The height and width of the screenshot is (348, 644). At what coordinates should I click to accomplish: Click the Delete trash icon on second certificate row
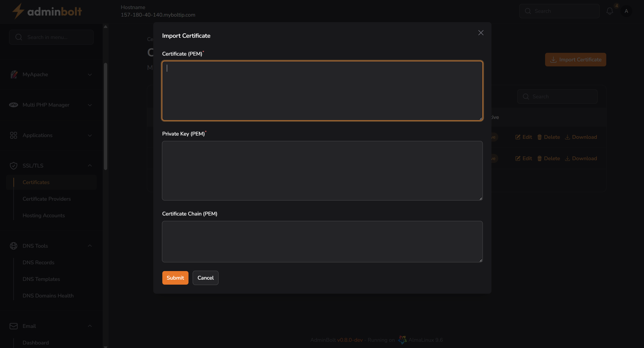(540, 158)
